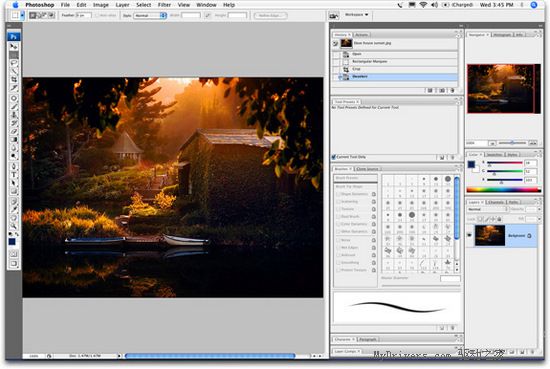The width and height of the screenshot is (550, 369).
Task: Enable the Shape Dynamics checkbox
Action: (x=338, y=194)
